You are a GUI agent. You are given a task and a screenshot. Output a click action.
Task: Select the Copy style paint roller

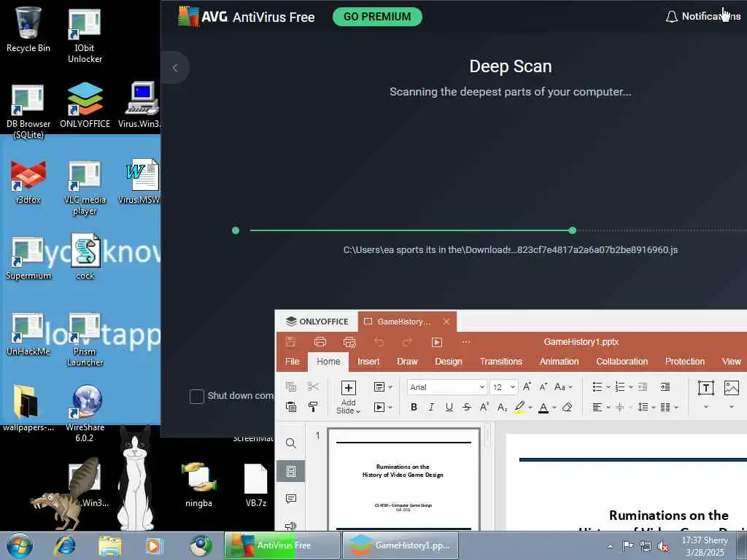313,407
